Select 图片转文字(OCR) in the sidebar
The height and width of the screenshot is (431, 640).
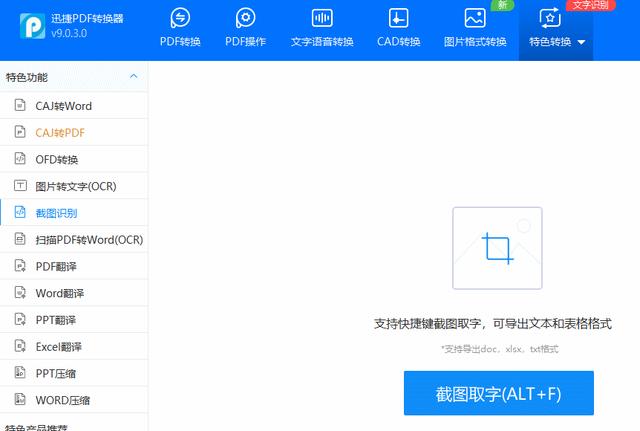(74, 186)
